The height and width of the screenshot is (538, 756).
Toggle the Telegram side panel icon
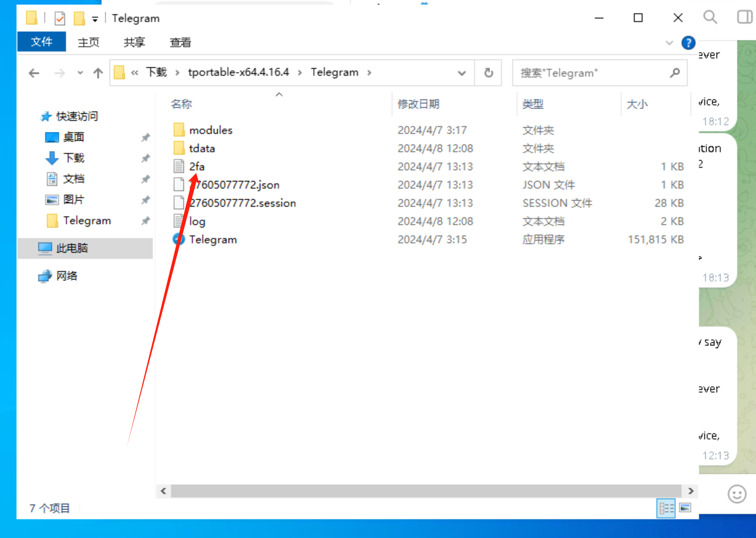point(744,17)
